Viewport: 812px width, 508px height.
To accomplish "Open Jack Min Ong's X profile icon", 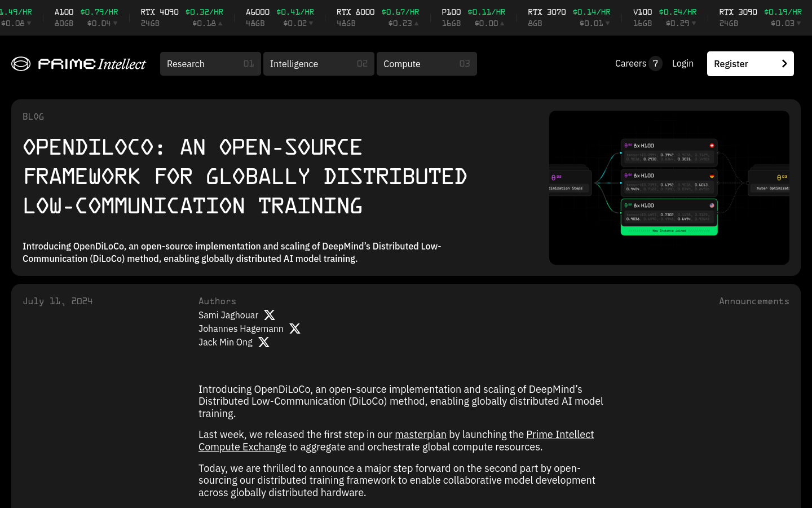I will pos(264,342).
